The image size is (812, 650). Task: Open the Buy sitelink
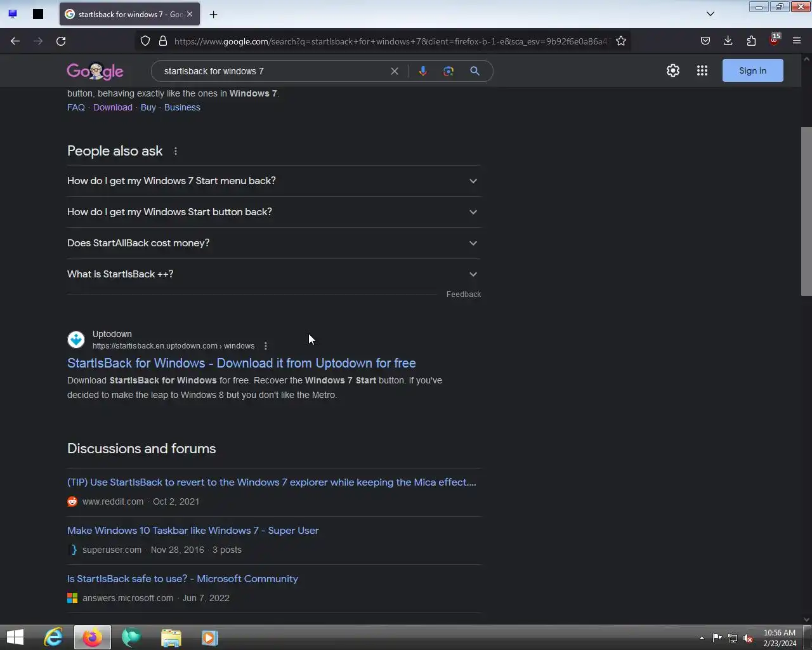pos(148,107)
